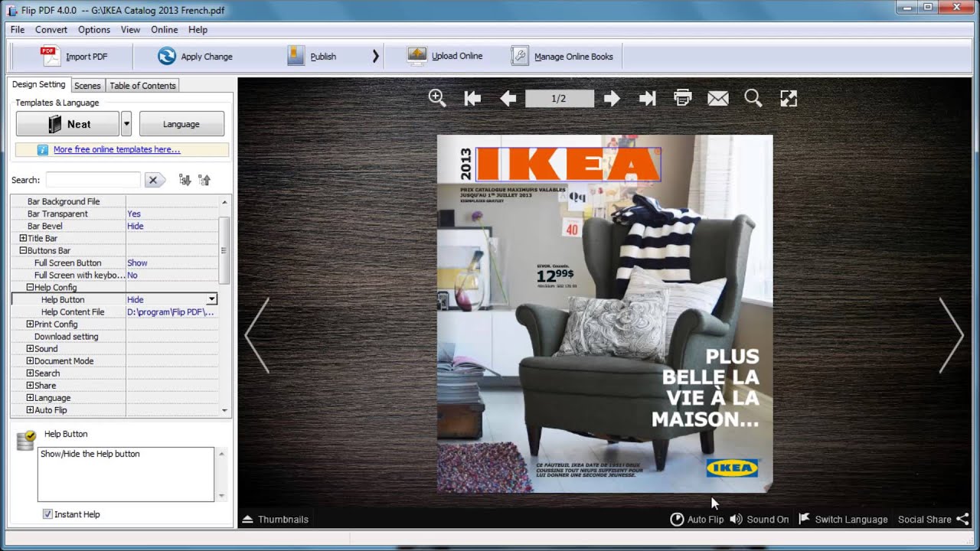Jump to last page icon
The image size is (980, 551).
[x=647, y=98]
